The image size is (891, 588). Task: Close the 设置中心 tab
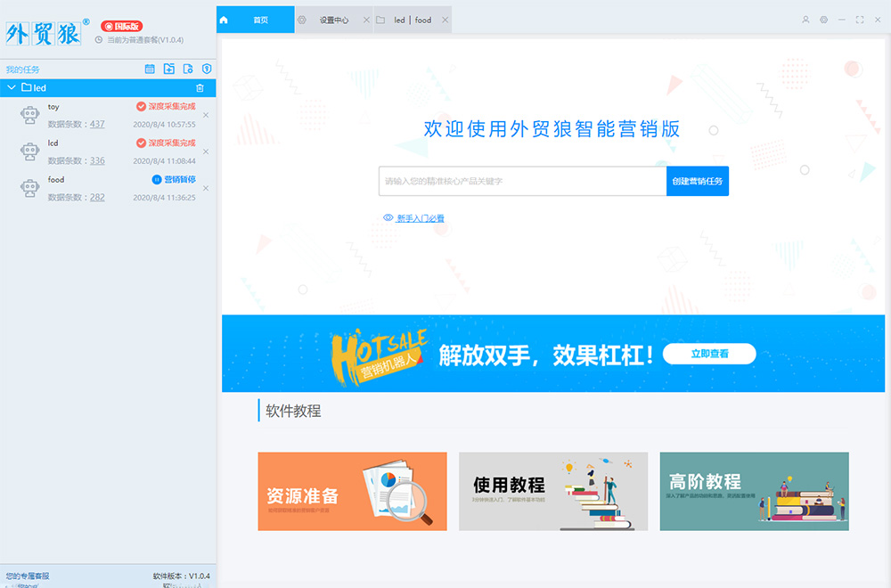click(366, 20)
